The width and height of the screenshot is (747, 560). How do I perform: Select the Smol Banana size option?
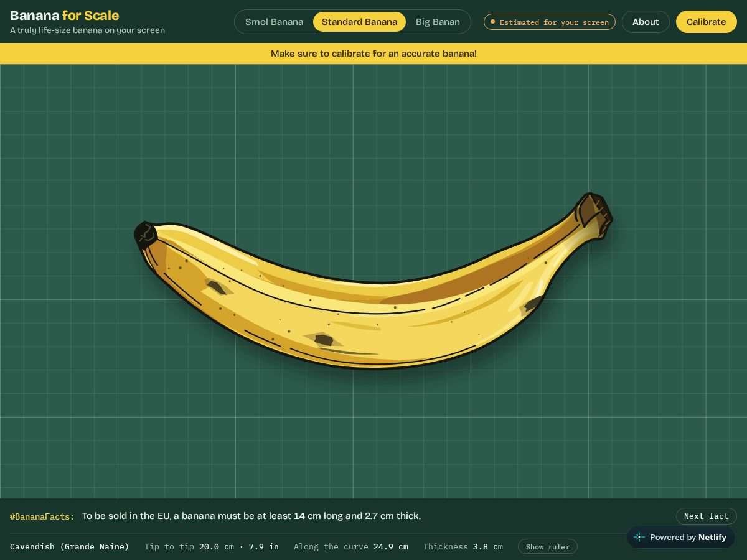click(274, 22)
